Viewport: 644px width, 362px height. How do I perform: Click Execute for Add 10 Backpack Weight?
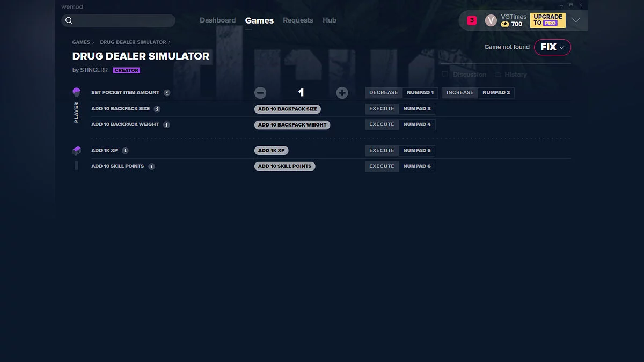pyautogui.click(x=382, y=124)
